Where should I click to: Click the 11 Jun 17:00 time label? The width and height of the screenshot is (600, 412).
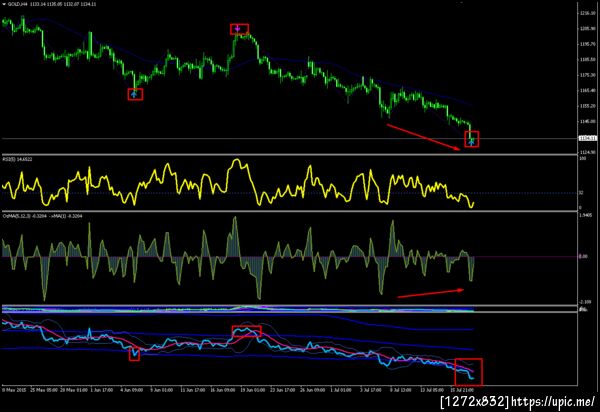click(x=192, y=390)
